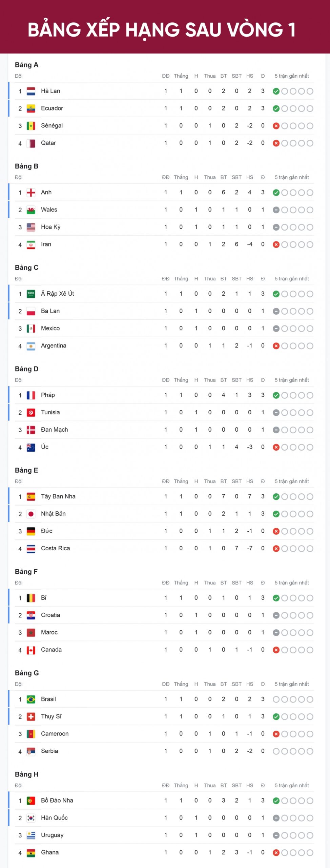Viewport: 330px width, 868px height.
Task: Open the Tây Ban Nha team link
Action: pyautogui.click(x=58, y=496)
